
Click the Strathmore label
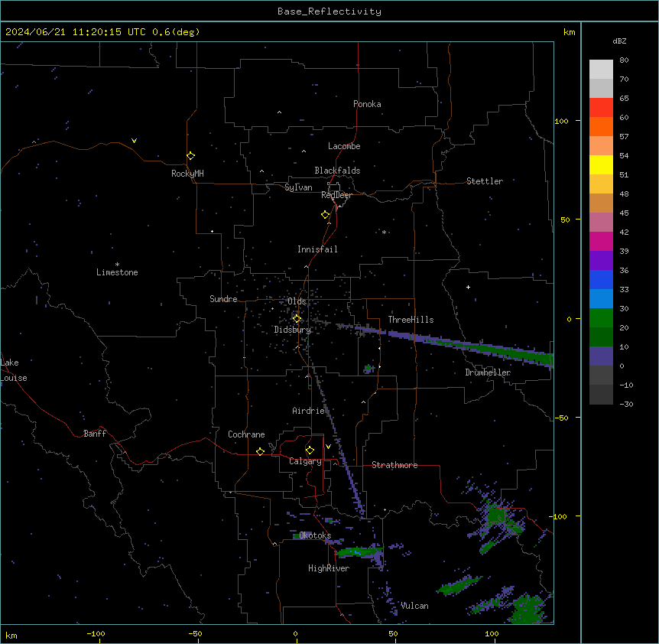(x=394, y=465)
